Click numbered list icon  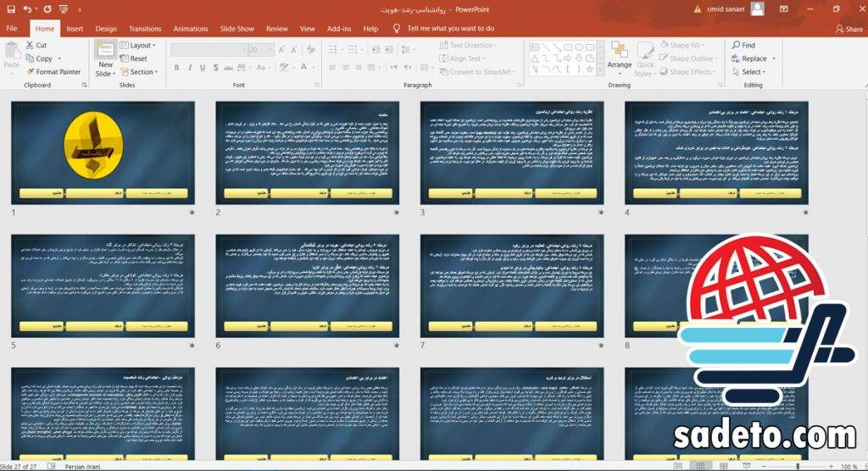pos(353,50)
